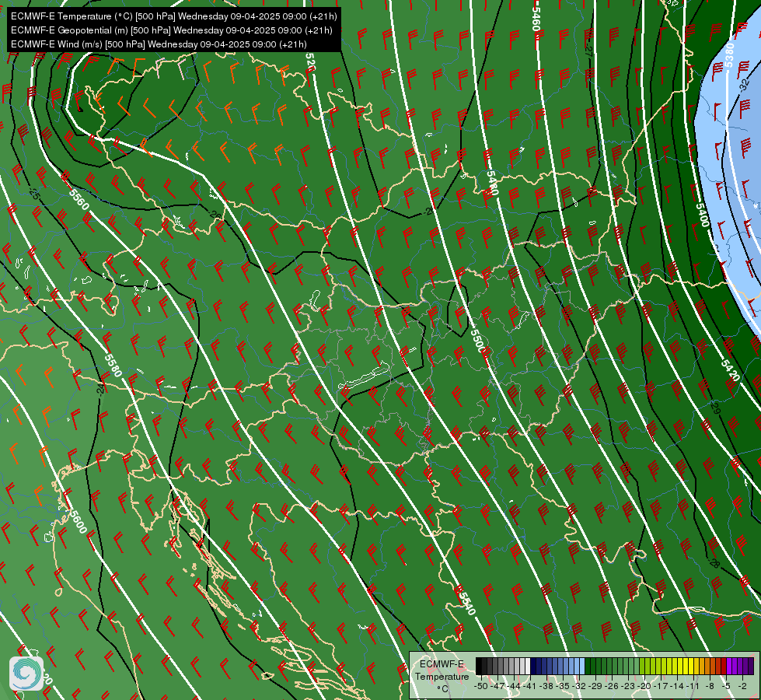Select the ECMWF-E Wind 500 hPa title line
Screen dimensions: 761x700
coord(159,44)
